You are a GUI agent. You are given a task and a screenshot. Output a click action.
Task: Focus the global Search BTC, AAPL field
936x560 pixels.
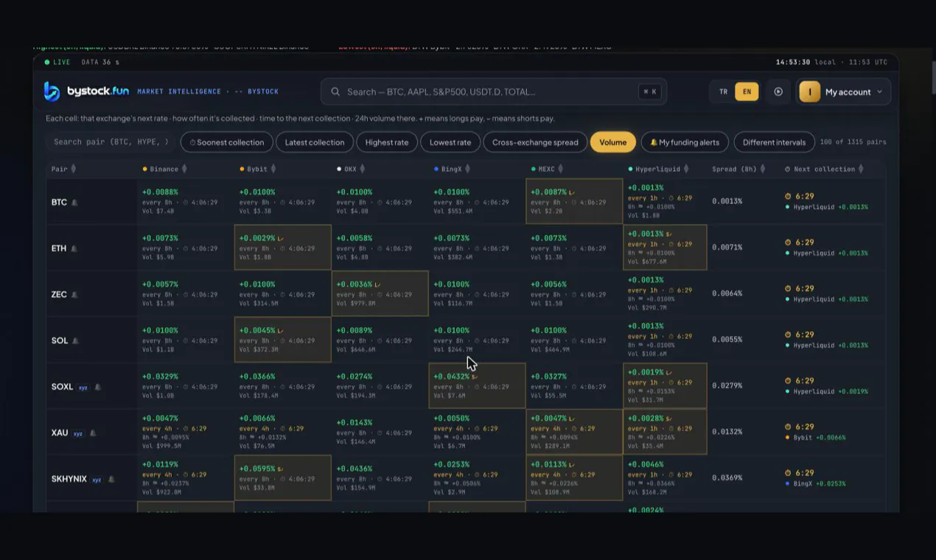click(x=494, y=92)
